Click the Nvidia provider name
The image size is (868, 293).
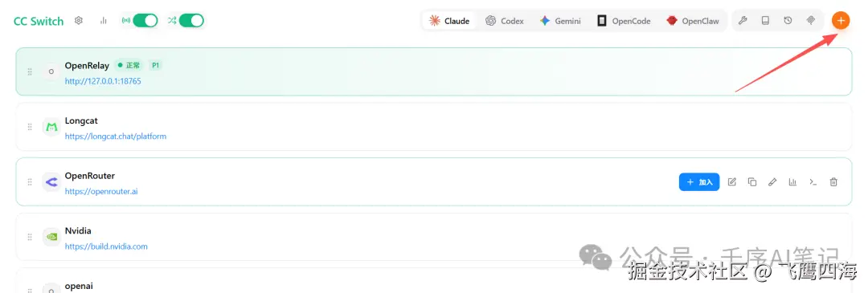[x=78, y=231]
